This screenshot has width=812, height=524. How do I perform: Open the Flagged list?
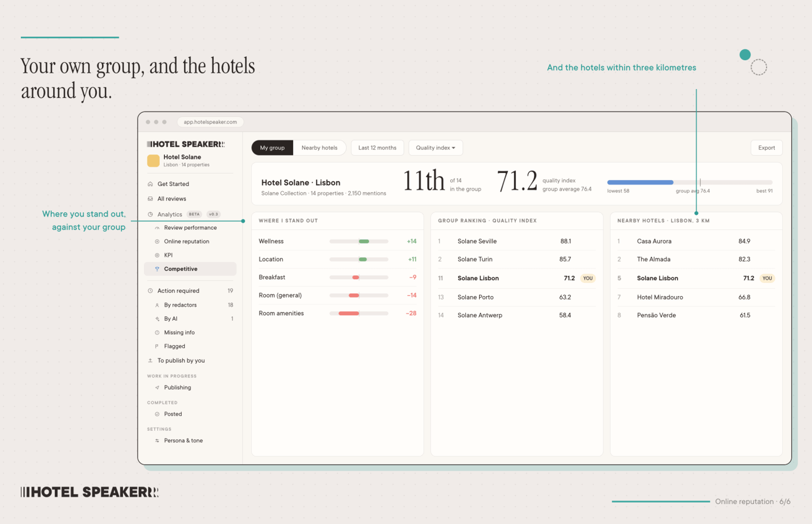pos(190,346)
